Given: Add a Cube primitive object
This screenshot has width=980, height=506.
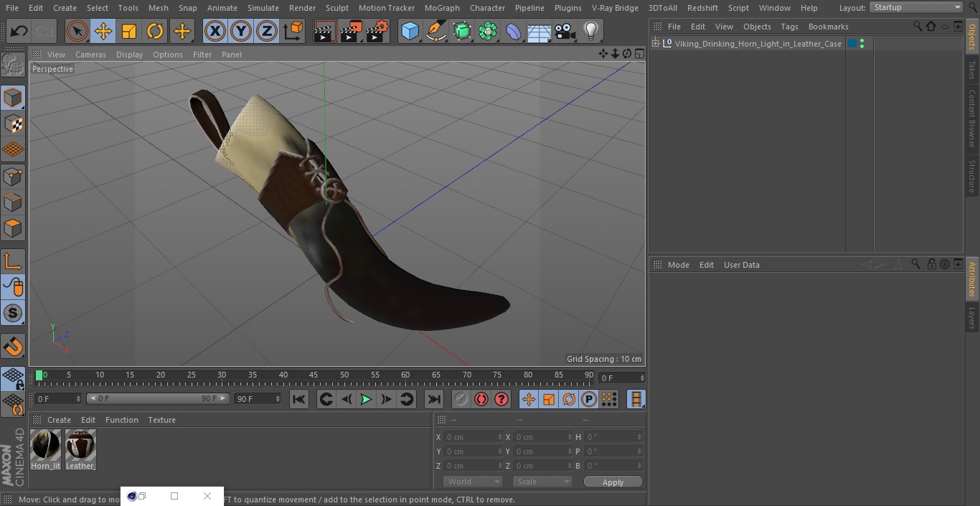Looking at the screenshot, I should pos(410,31).
